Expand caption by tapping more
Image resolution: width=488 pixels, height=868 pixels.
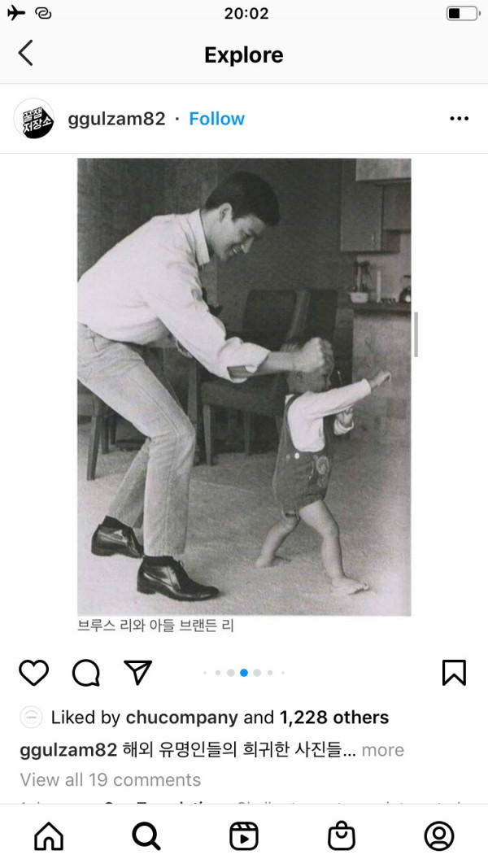(383, 749)
